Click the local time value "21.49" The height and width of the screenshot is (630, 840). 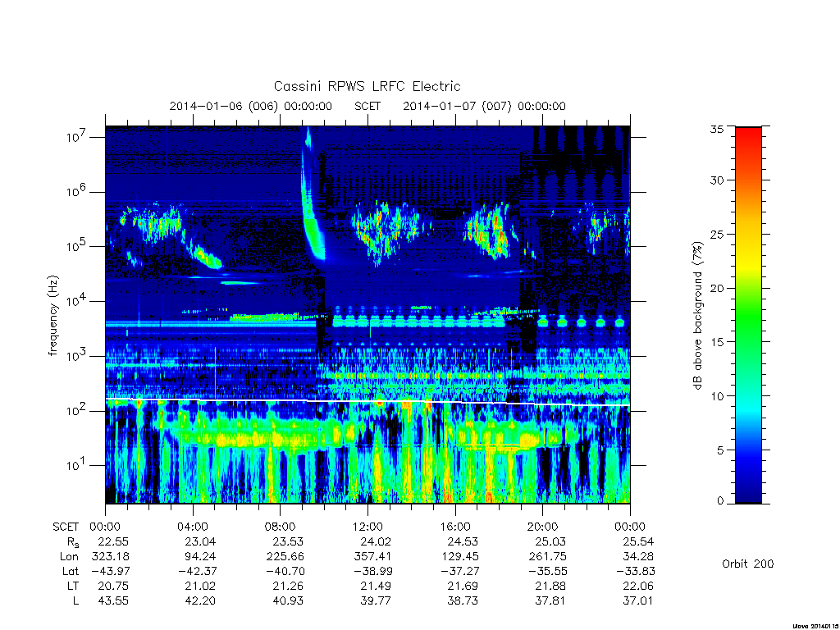coord(376,586)
